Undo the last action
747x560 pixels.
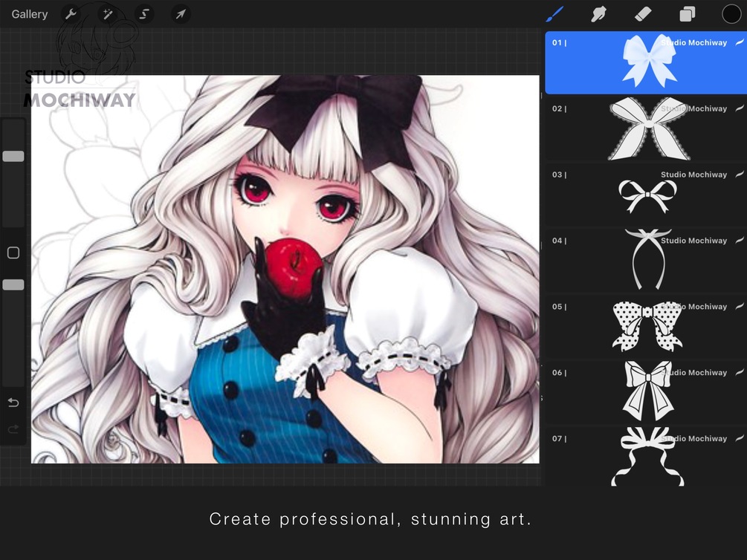coord(13,403)
